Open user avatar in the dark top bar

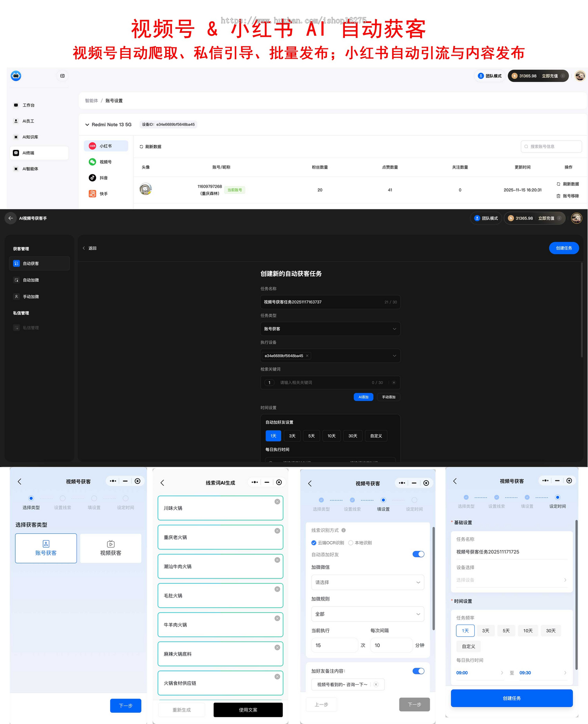[x=576, y=218]
